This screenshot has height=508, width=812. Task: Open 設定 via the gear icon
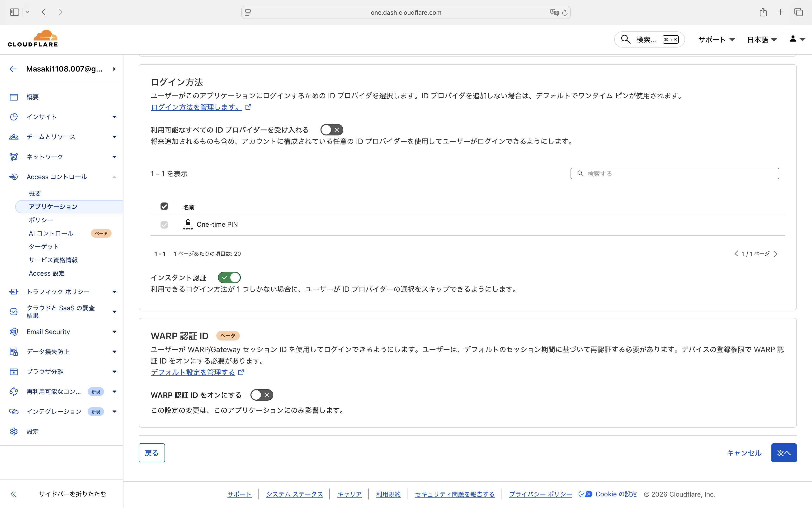point(14,431)
